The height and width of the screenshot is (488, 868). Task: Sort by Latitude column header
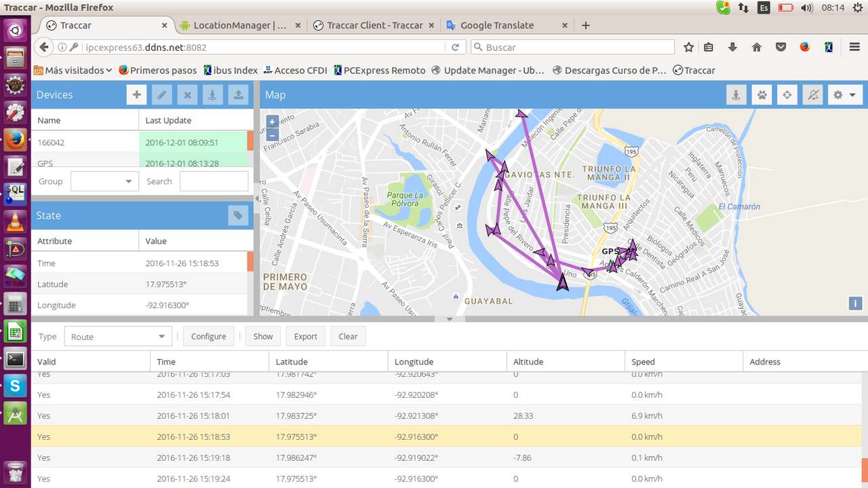pyautogui.click(x=328, y=362)
